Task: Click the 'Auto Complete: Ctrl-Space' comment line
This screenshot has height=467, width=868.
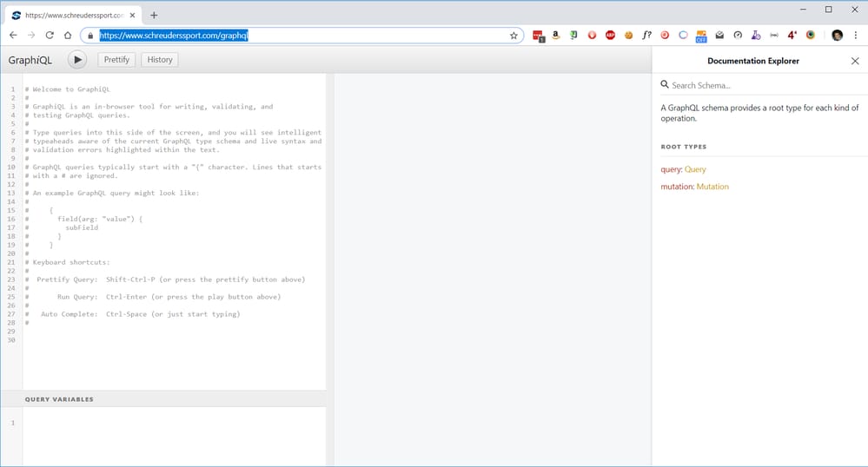Action: (133, 313)
